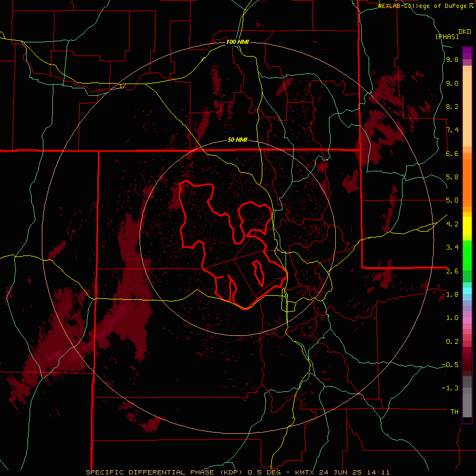Viewport: 476px width, 476px height.
Task: Click the 8.2 value on color scale
Action: coord(452,106)
